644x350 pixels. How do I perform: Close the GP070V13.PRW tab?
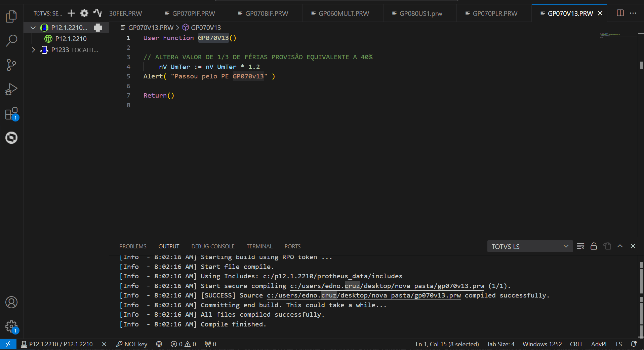tap(600, 13)
